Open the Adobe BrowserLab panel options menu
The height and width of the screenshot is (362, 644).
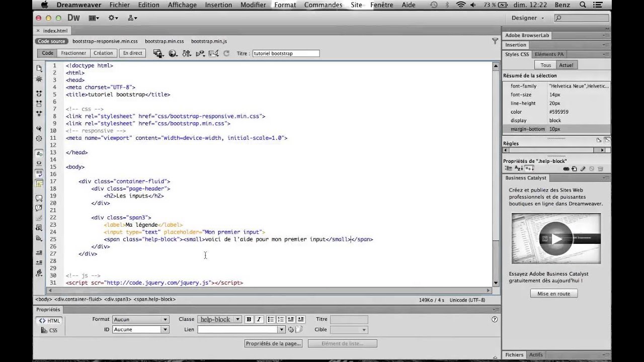605,36
